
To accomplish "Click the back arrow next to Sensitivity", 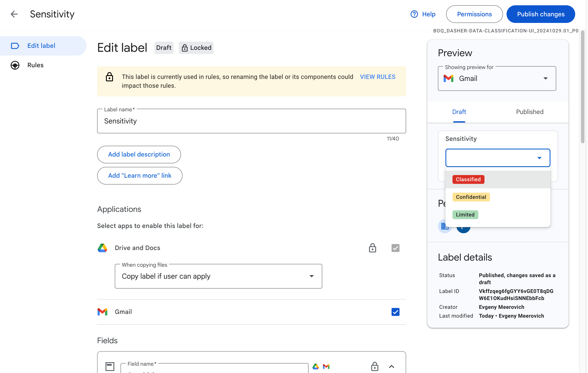I will 14,14.
